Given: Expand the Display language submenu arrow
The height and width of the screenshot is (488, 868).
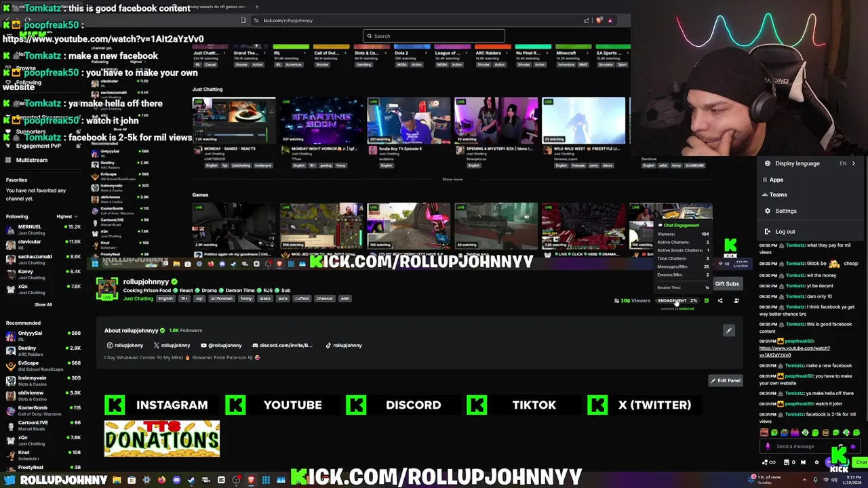Looking at the screenshot, I should (853, 163).
